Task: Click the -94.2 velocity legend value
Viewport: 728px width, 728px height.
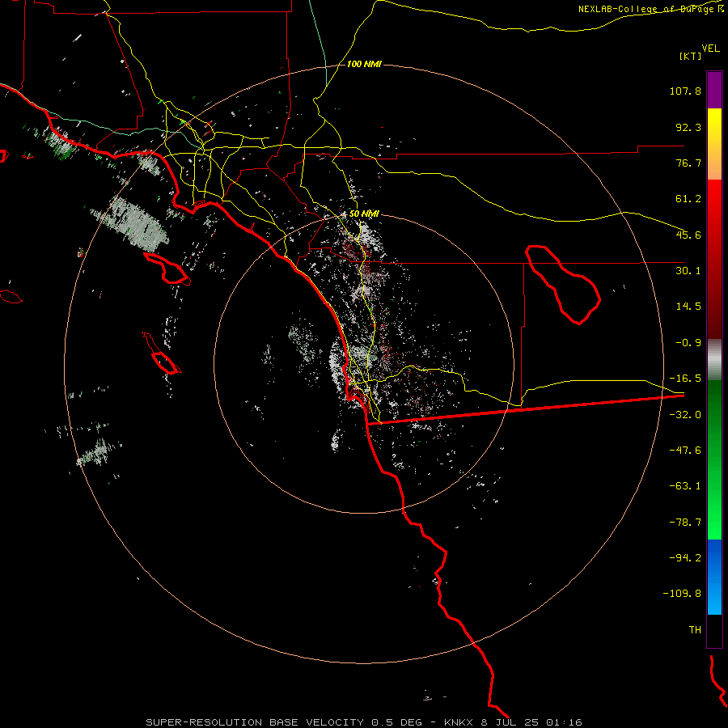Action: [x=685, y=557]
